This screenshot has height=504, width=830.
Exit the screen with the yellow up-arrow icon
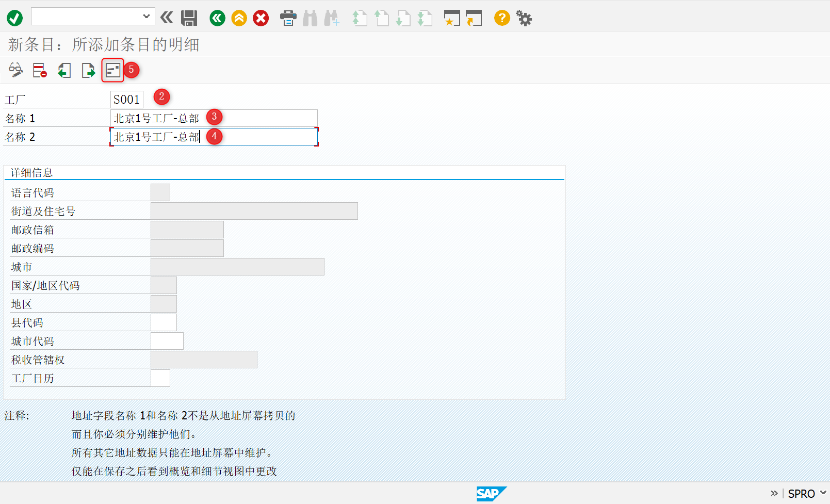coord(239,18)
